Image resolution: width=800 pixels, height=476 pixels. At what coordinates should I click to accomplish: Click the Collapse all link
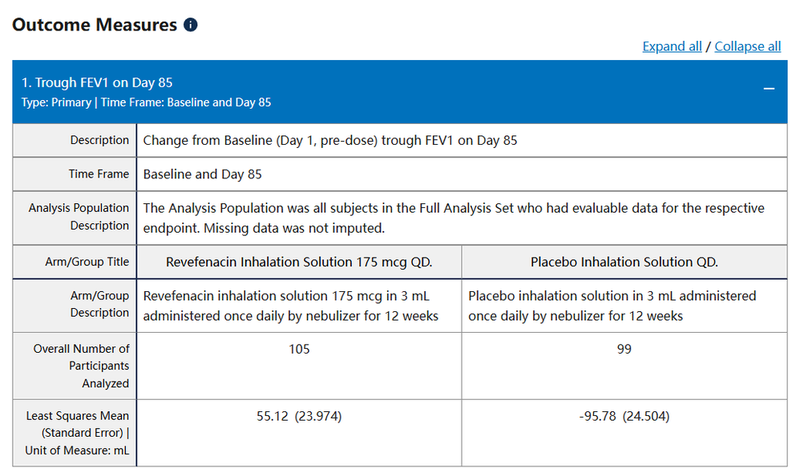click(x=748, y=46)
